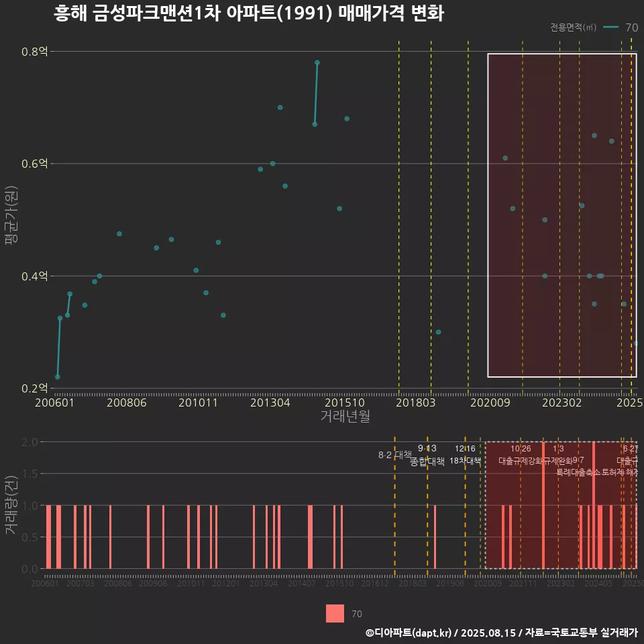Click 201510 on the price chart x-axis
Image resolution: width=644 pixels, height=644 pixels.
pos(345,402)
